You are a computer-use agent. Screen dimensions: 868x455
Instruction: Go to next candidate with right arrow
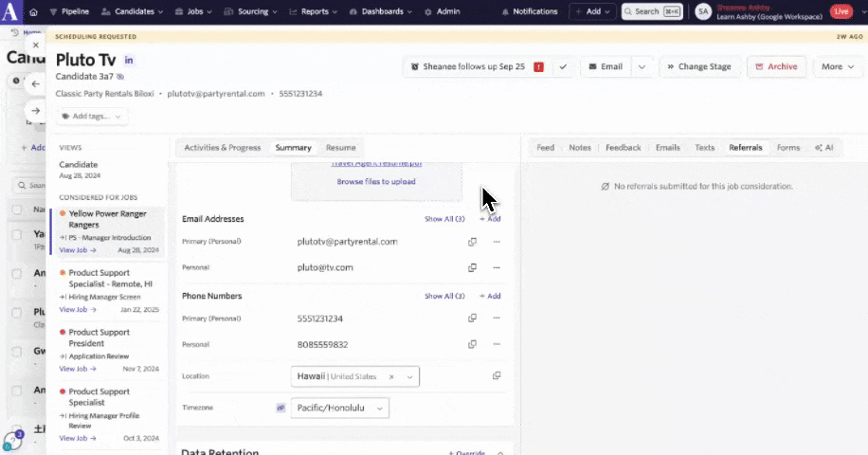tap(36, 111)
